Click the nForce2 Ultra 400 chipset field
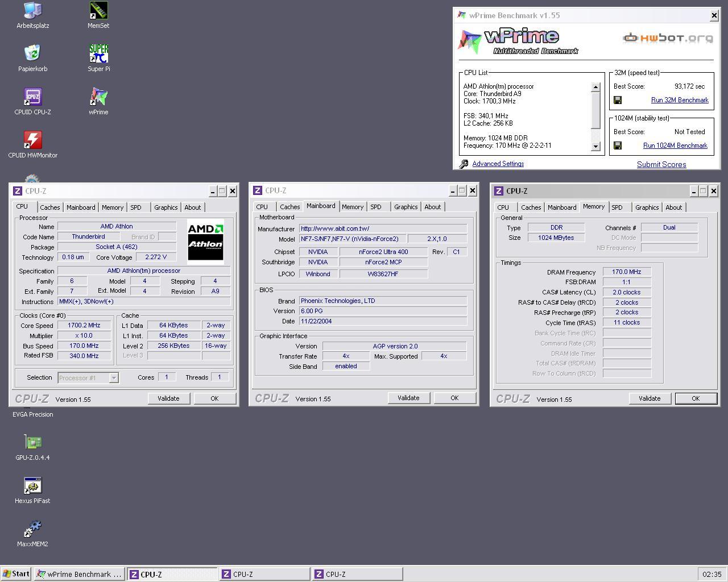Viewport: 728px width, 582px height. (x=383, y=252)
